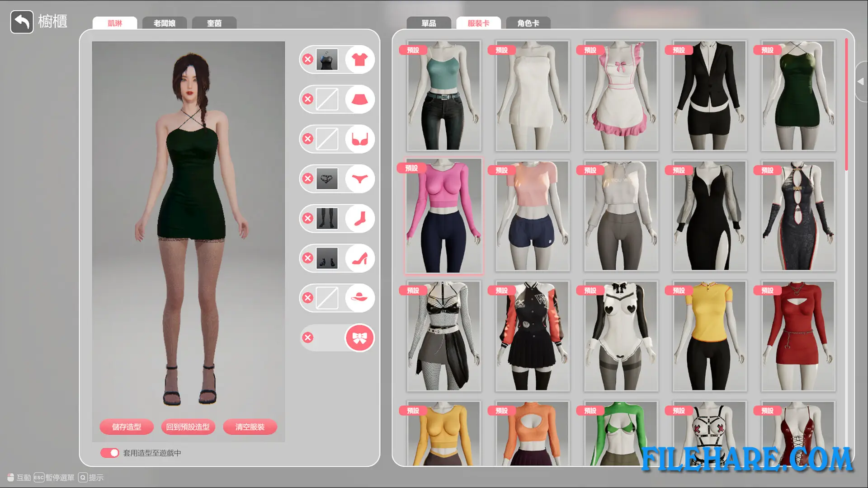Click the 回到預設造型 reset button
The width and height of the screenshot is (868, 488).
click(x=188, y=426)
